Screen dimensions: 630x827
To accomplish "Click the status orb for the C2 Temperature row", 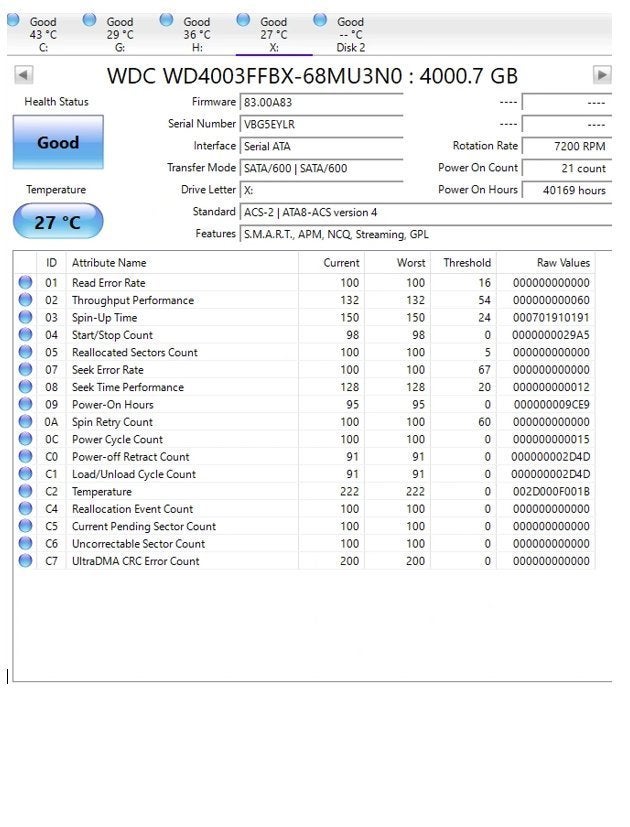I will click(x=25, y=492).
